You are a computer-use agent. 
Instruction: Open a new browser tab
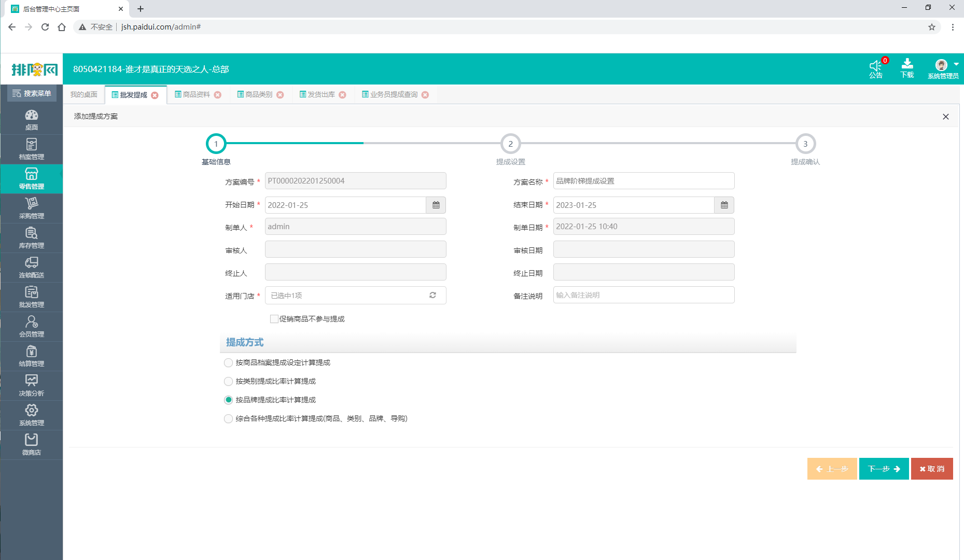coord(141,9)
